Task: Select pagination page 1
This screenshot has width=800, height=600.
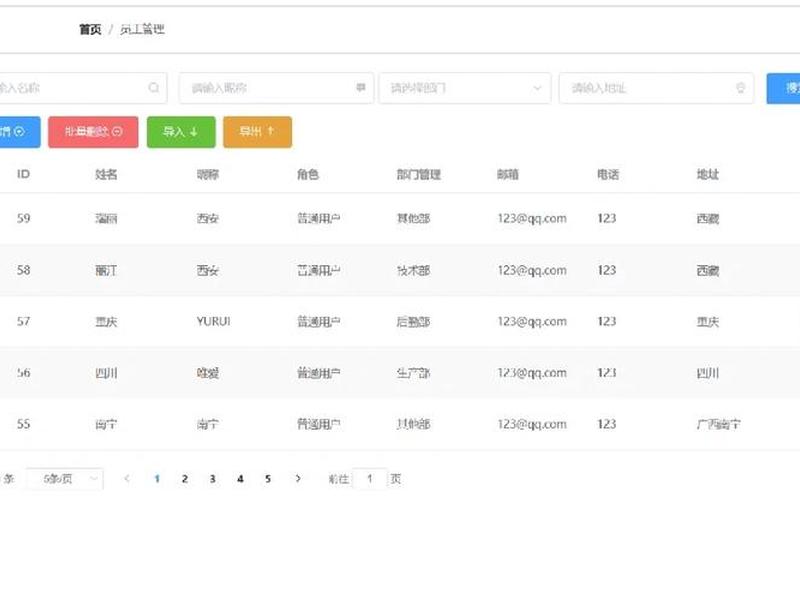Action: coord(157,479)
